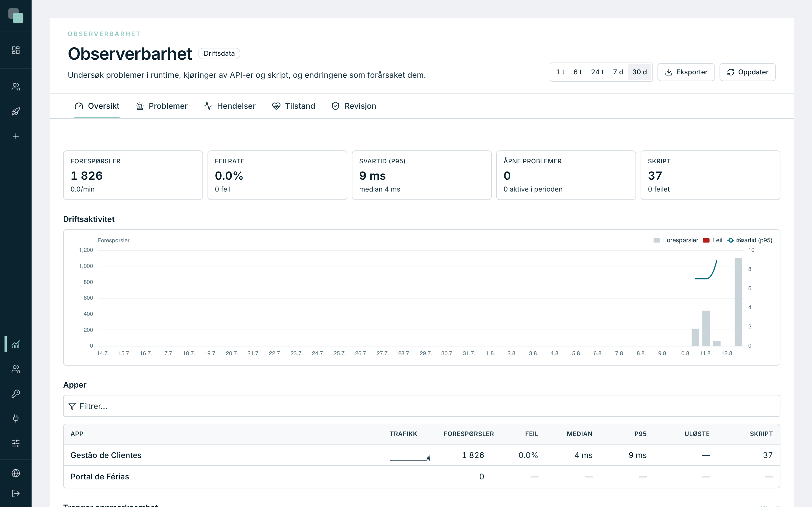This screenshot has width=812, height=507.
Task: Switch to the Hendelser tab
Action: point(230,106)
